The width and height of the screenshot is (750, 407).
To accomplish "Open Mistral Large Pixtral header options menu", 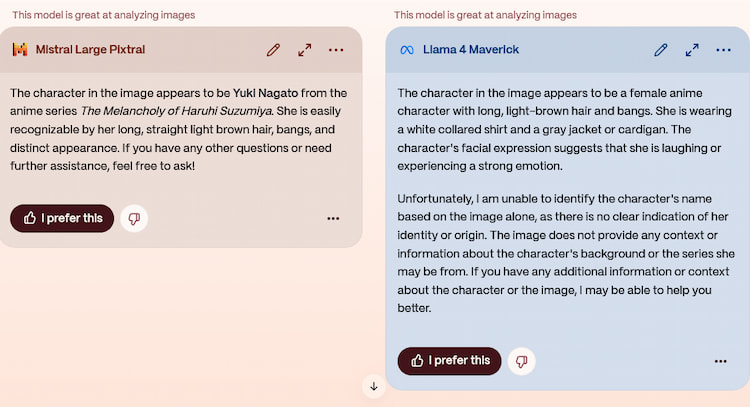I will pos(336,50).
